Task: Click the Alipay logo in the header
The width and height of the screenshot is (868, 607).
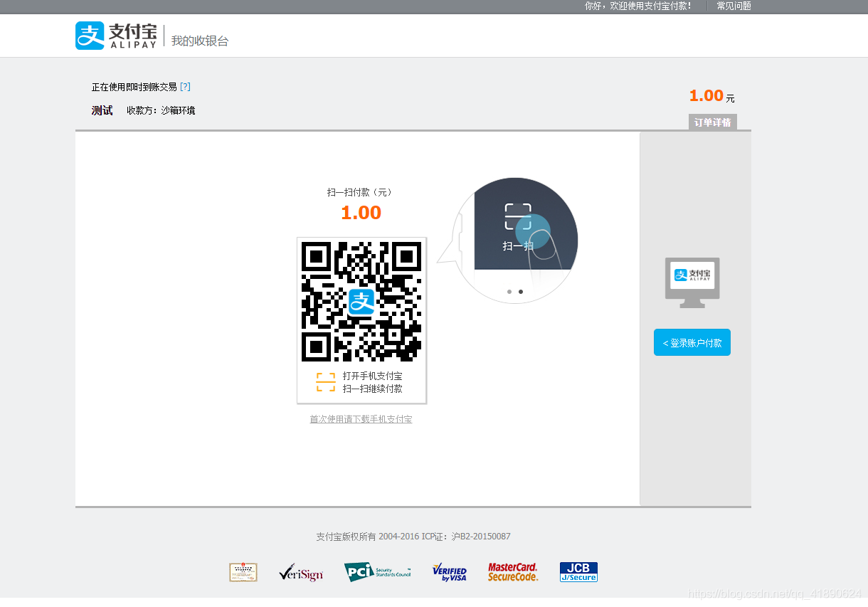Action: [116, 36]
